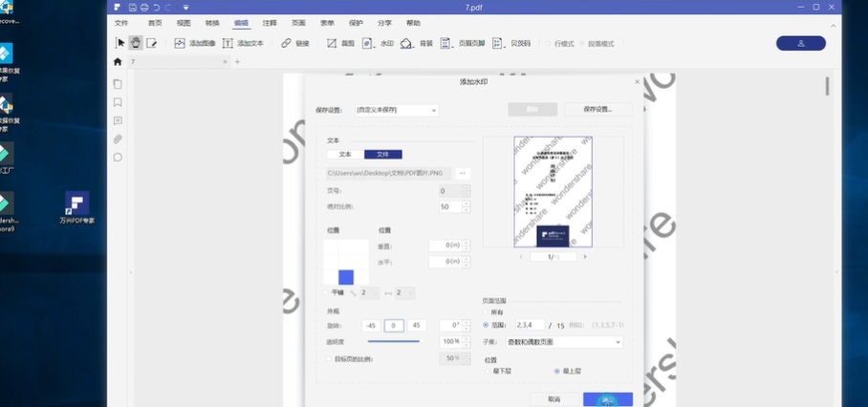Click the 裁剪 crop tool
868x407 pixels.
pos(340,43)
